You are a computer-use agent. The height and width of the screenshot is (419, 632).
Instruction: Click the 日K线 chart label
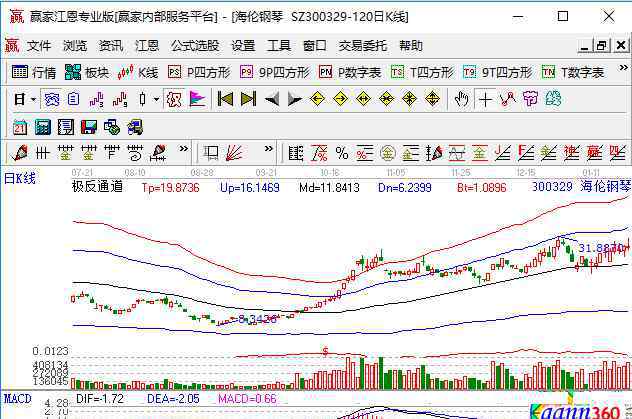[x=20, y=178]
